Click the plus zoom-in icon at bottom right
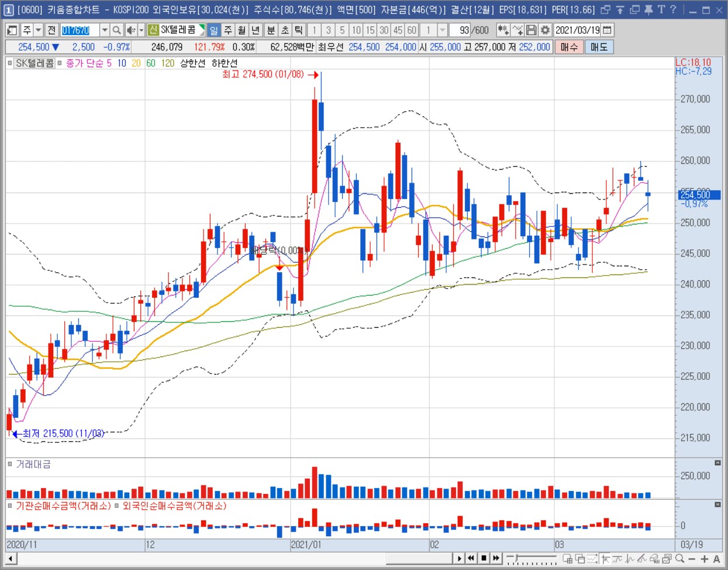 click(x=704, y=559)
